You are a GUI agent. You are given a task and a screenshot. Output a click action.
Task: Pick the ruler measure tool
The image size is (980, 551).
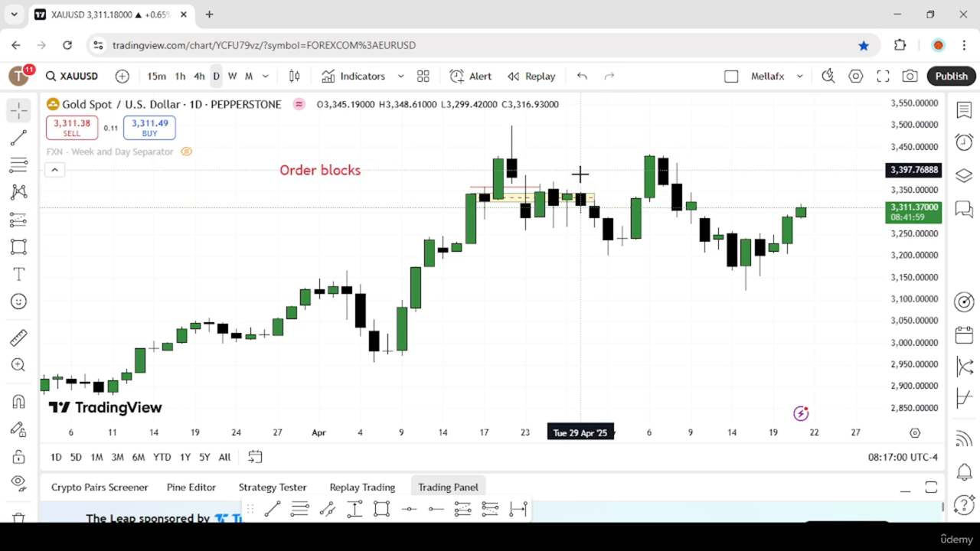coord(19,337)
